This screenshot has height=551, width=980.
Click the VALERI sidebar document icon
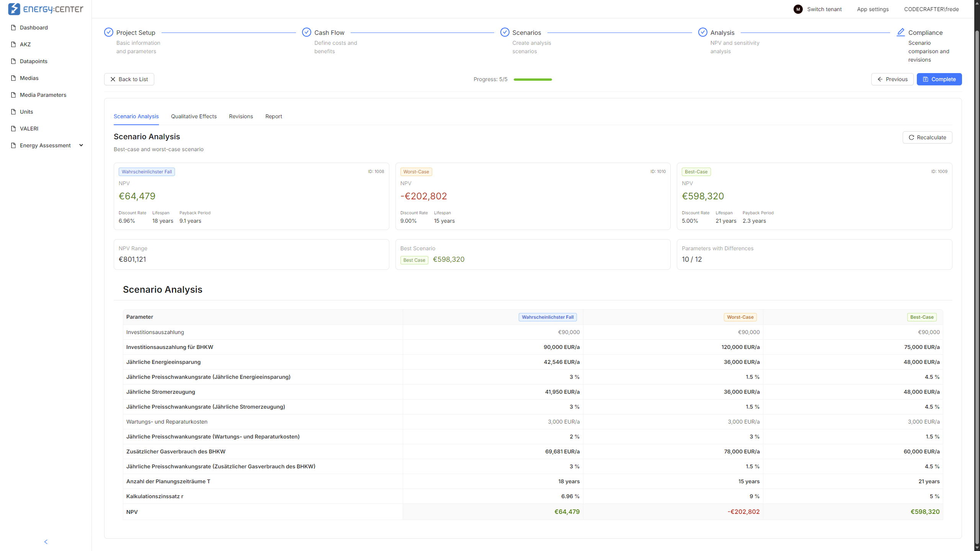[13, 129]
